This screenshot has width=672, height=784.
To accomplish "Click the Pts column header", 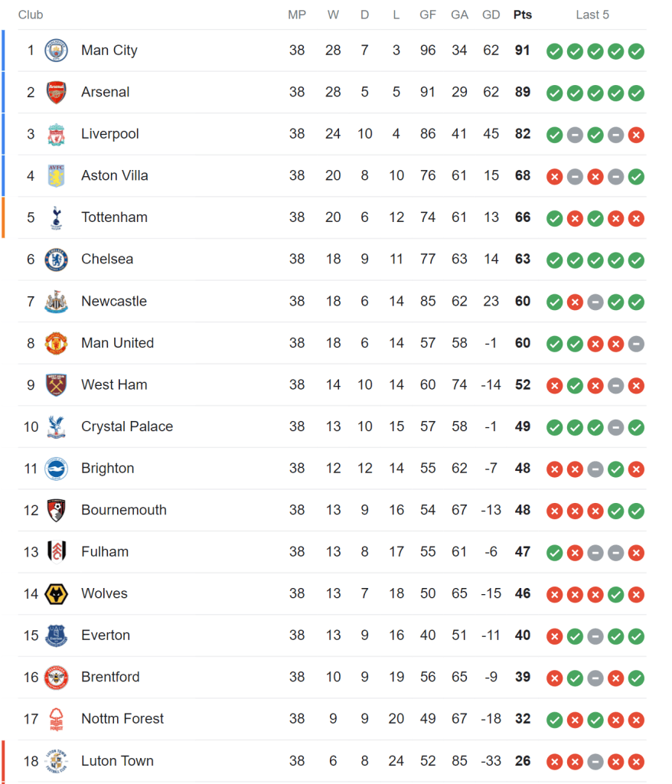I will click(x=523, y=15).
